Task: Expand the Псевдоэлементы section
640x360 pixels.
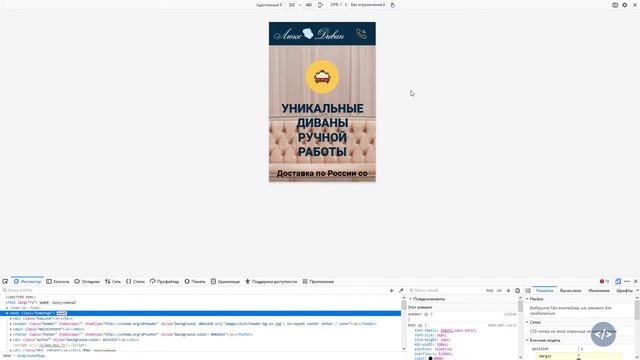Action: click(x=411, y=299)
